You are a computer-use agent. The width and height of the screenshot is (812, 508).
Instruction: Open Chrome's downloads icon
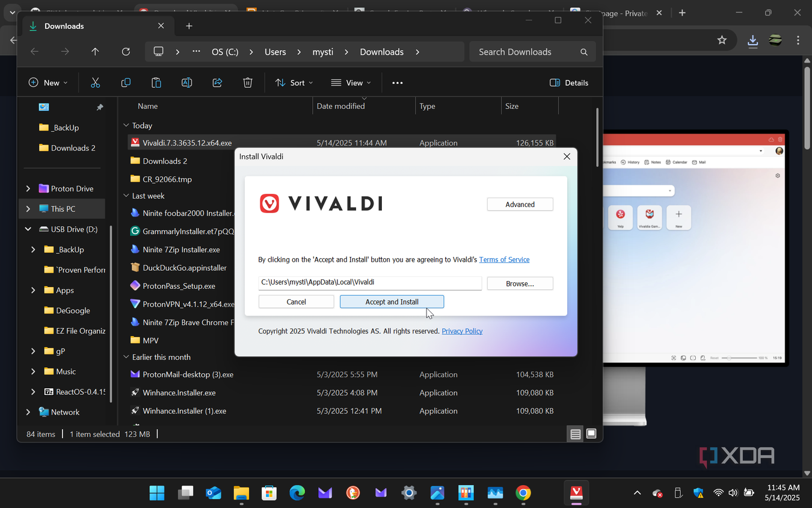752,40
